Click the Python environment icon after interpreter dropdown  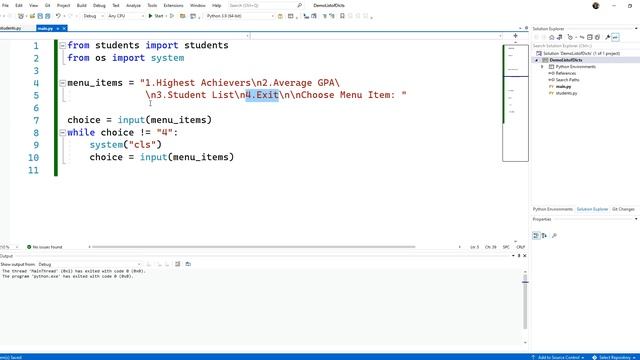tap(280, 16)
